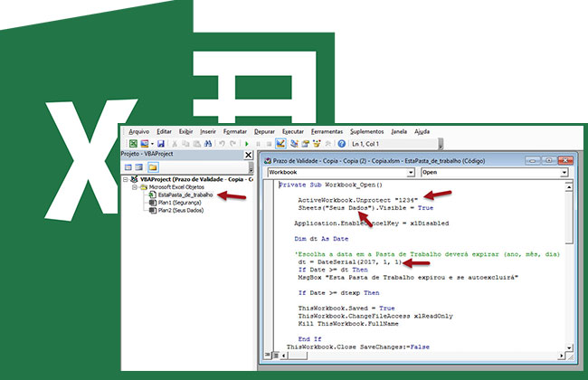Click the Redo arrow icon
Screen dimensions: 588x380
(x=232, y=144)
